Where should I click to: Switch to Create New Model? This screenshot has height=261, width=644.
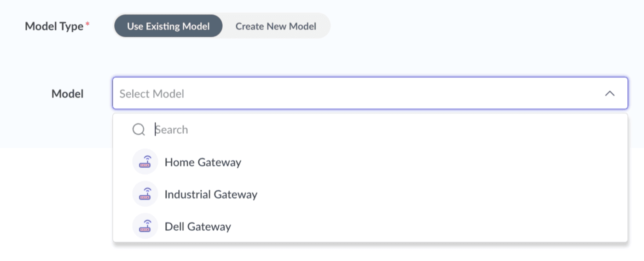(x=276, y=26)
